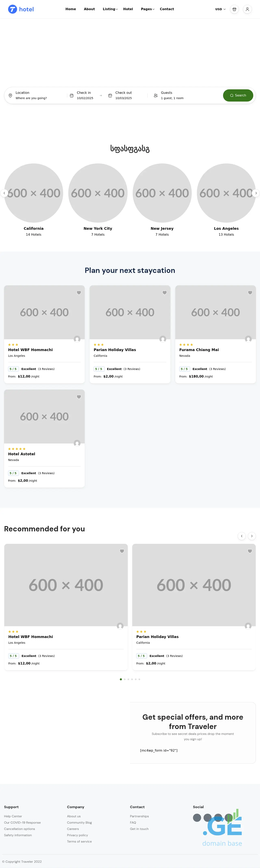Click the user account icon in header

click(247, 9)
